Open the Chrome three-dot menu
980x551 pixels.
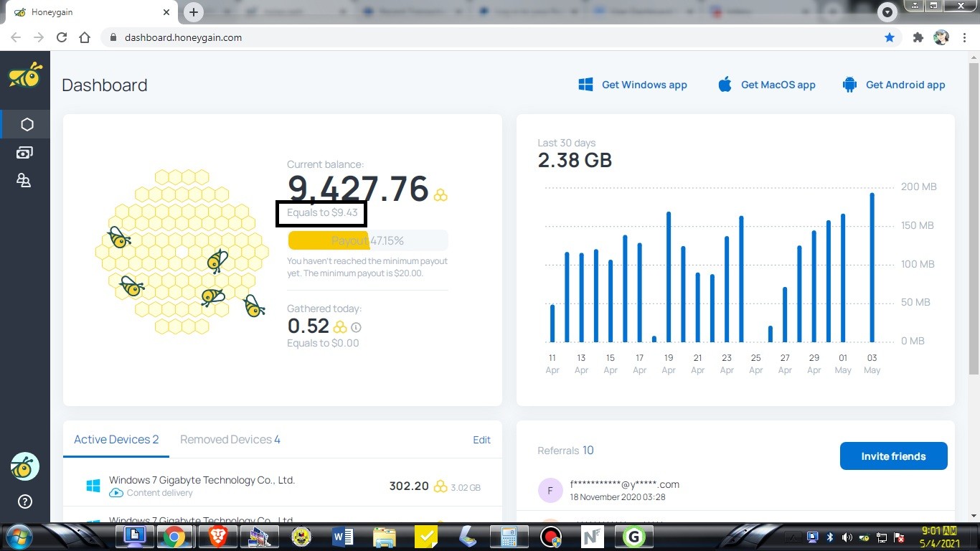point(963,37)
